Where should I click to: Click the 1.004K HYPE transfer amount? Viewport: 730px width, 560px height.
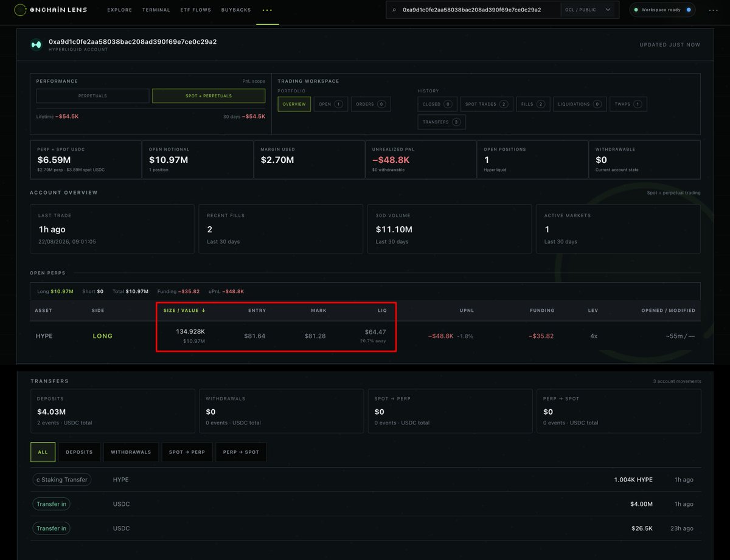pos(633,480)
